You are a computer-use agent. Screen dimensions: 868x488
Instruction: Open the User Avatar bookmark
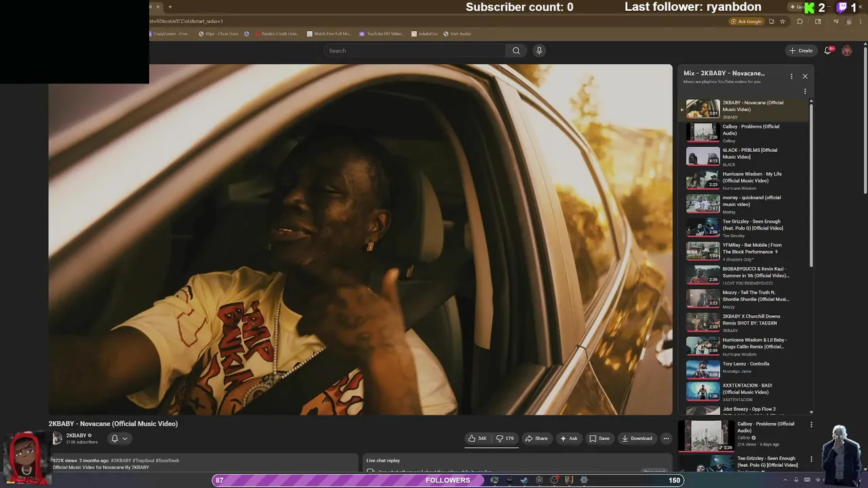point(457,34)
